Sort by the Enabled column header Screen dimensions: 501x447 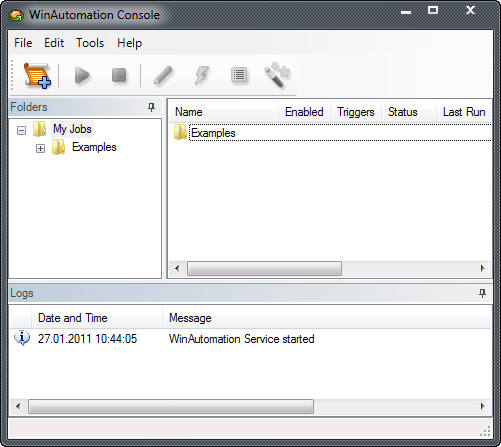304,112
